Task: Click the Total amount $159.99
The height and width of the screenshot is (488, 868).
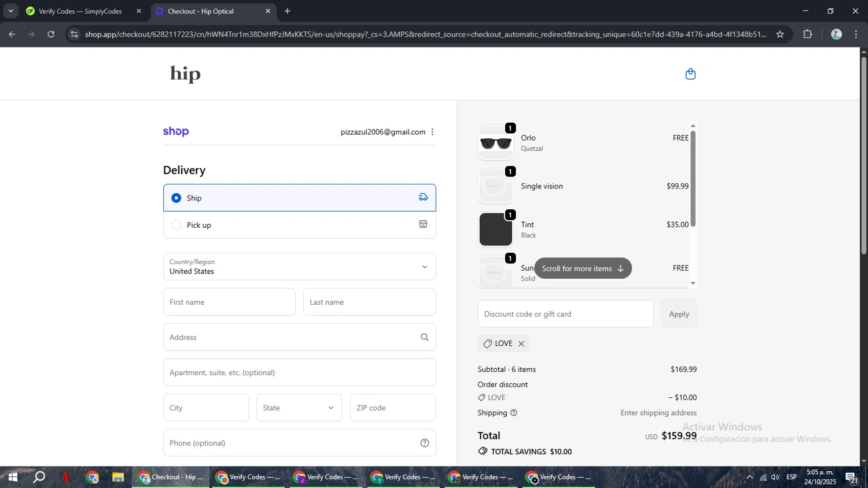Action: coord(679,435)
